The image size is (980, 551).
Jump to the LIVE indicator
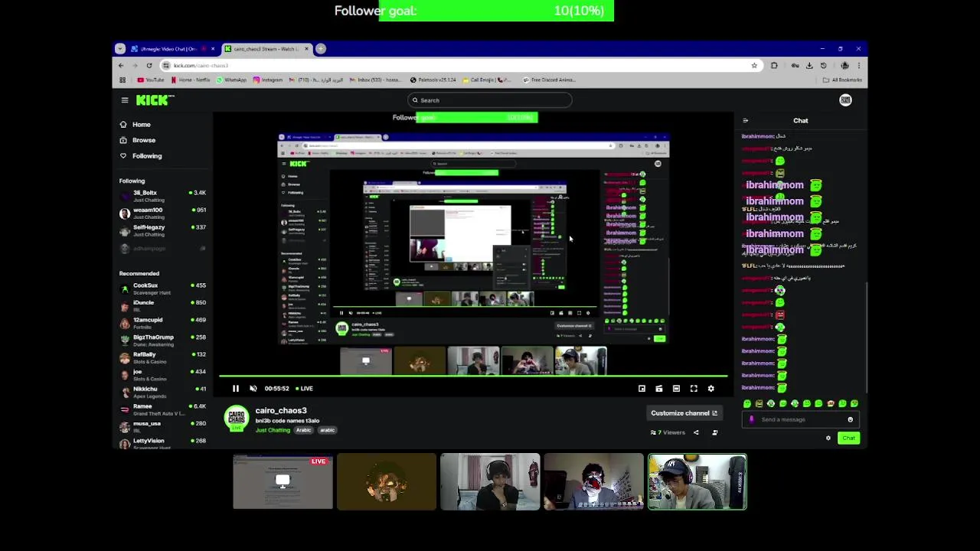pyautogui.click(x=306, y=388)
